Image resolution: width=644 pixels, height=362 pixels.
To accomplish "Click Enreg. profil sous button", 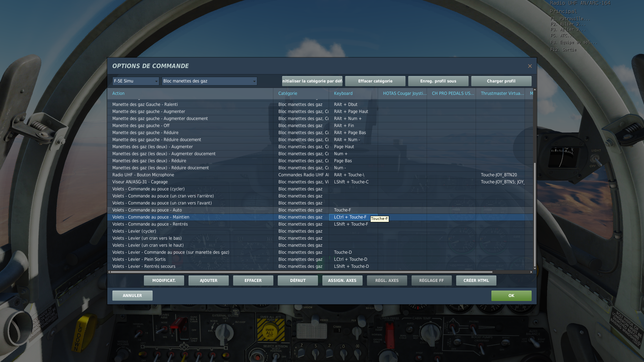I will click(x=438, y=81).
